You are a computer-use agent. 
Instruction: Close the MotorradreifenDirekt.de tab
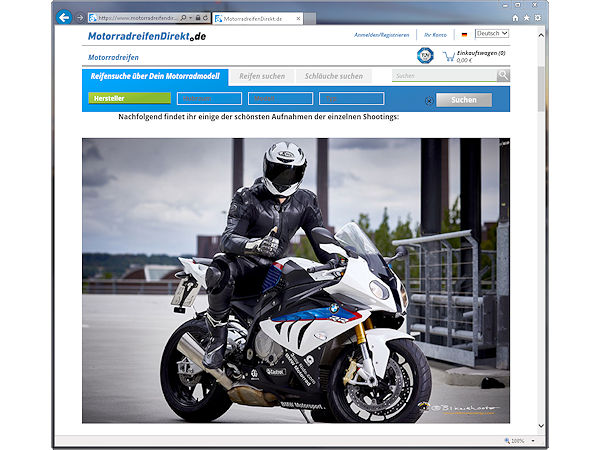click(x=298, y=18)
